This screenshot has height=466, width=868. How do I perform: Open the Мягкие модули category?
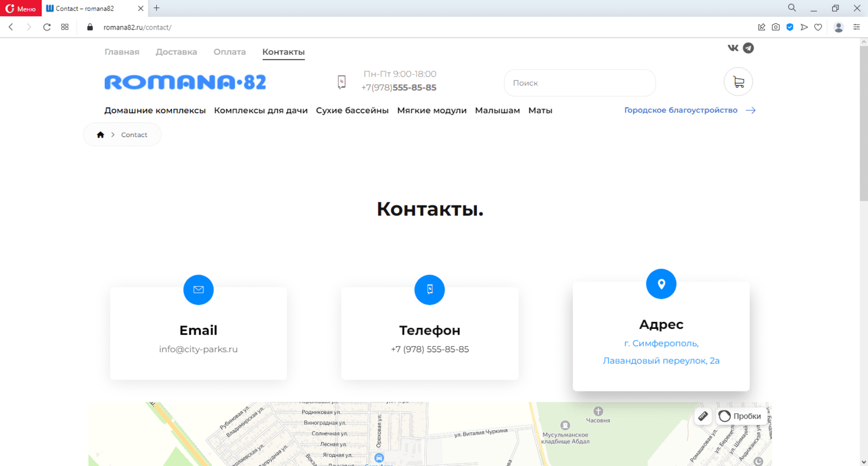point(432,110)
